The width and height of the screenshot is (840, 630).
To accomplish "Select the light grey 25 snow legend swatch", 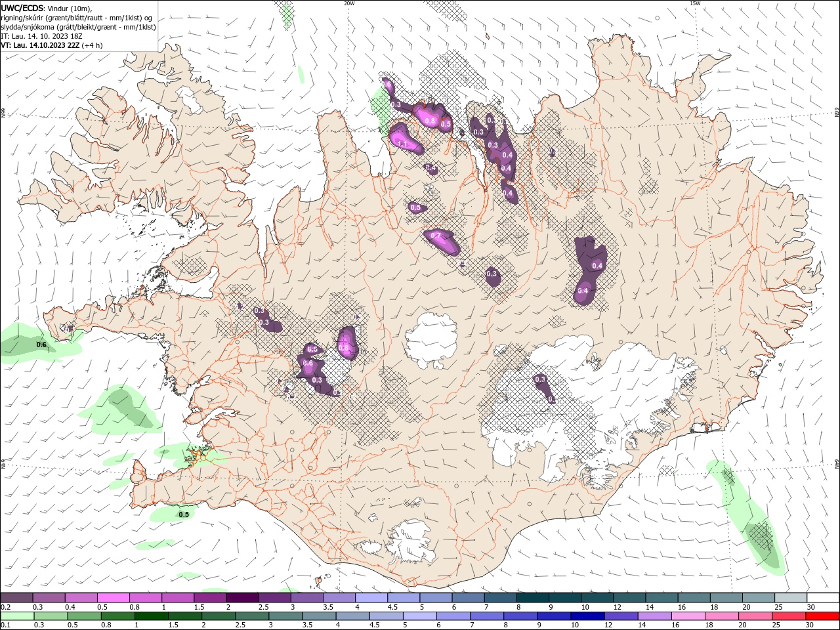I will [791, 598].
